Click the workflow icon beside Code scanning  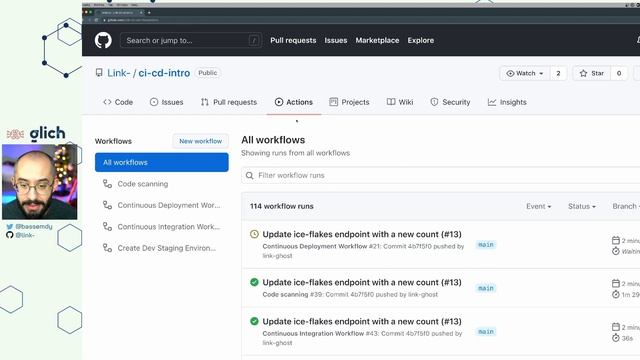click(107, 184)
